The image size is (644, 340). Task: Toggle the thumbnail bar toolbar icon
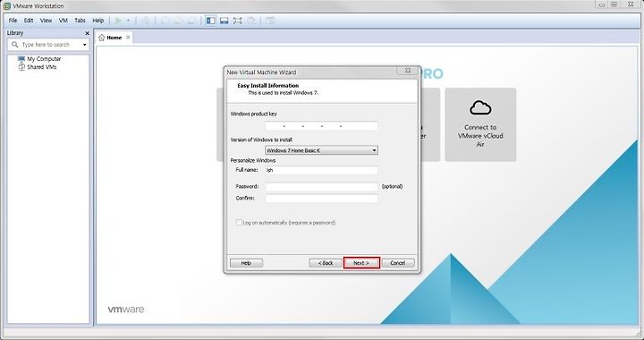pyautogui.click(x=225, y=21)
